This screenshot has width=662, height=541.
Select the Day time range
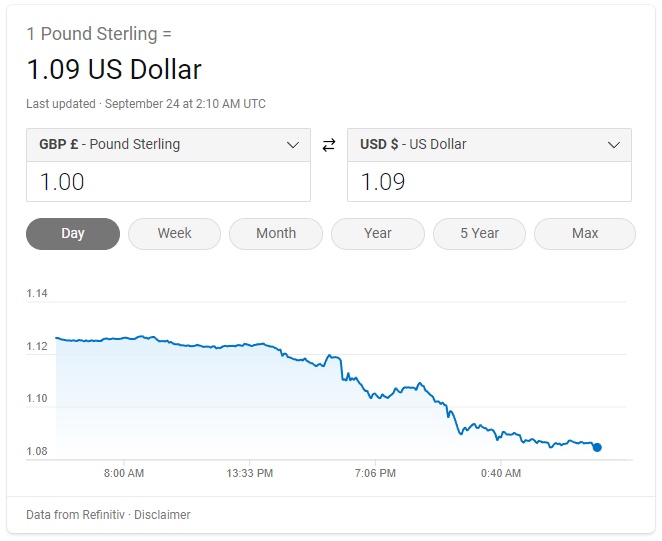(73, 233)
